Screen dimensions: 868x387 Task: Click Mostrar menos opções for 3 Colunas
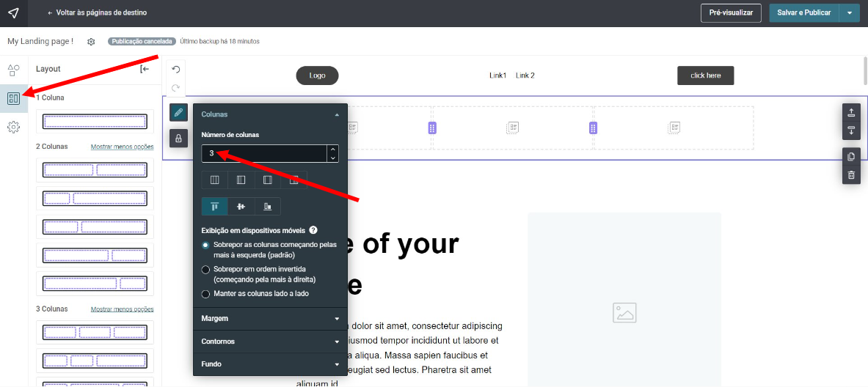click(x=122, y=309)
